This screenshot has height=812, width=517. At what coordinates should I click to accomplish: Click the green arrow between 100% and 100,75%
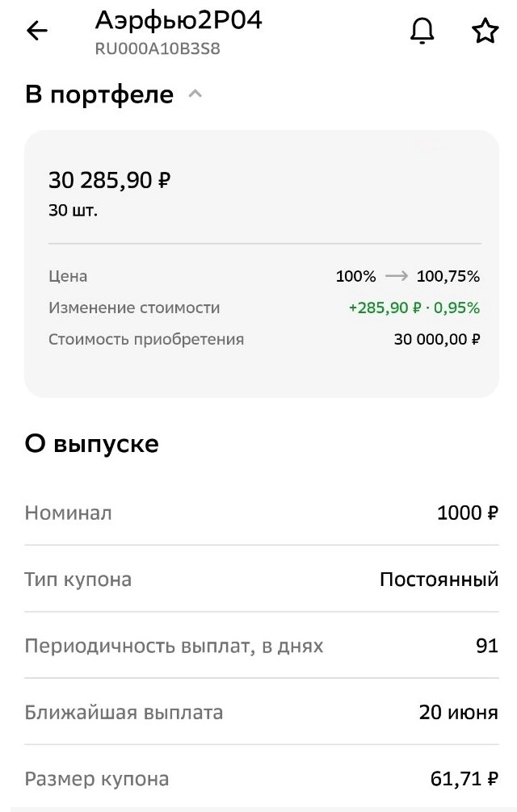pos(396,276)
